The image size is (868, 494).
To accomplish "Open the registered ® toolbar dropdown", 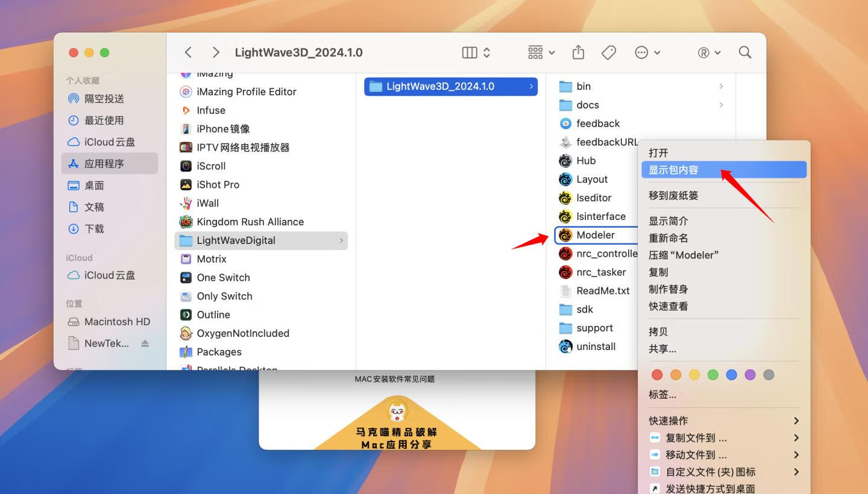I will click(x=709, y=52).
